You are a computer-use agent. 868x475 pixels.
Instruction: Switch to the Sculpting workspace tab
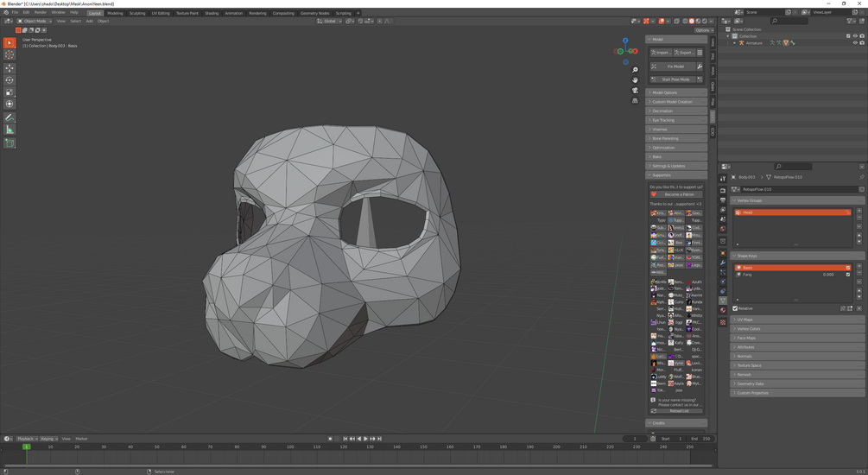pyautogui.click(x=137, y=13)
